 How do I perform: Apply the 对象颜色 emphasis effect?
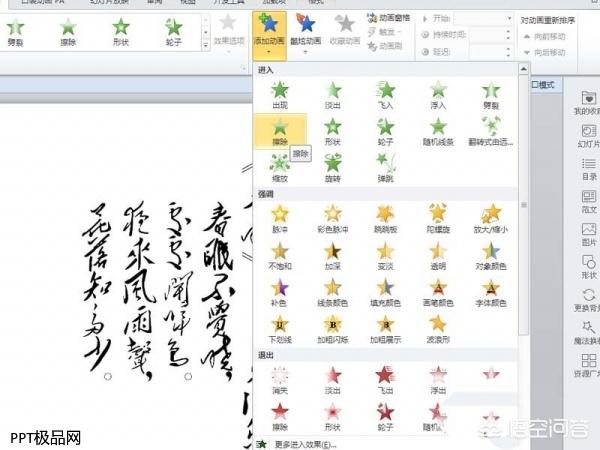pos(491,256)
